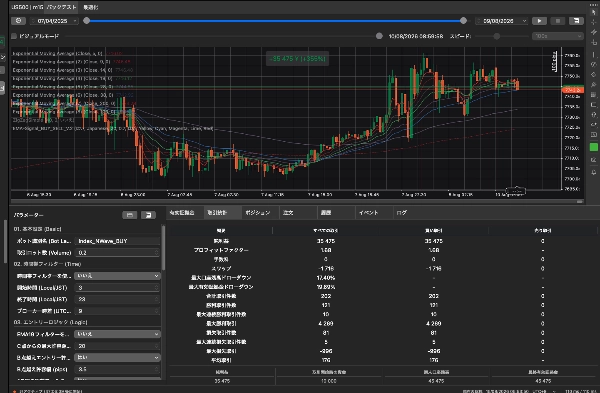Screen dimensions: 600x393
Task: Open backtest settings gear button
Action: tap(18, 21)
